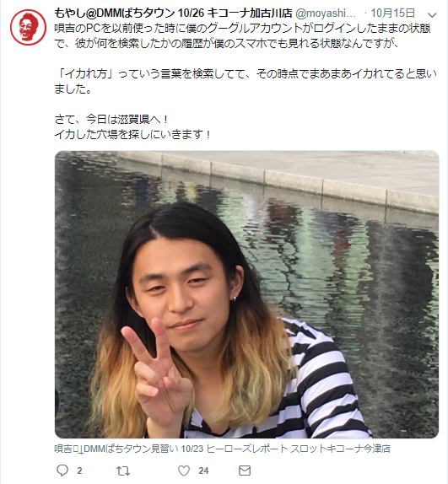Click the reply speech bubble icon
The image size is (448, 484).
tap(62, 471)
